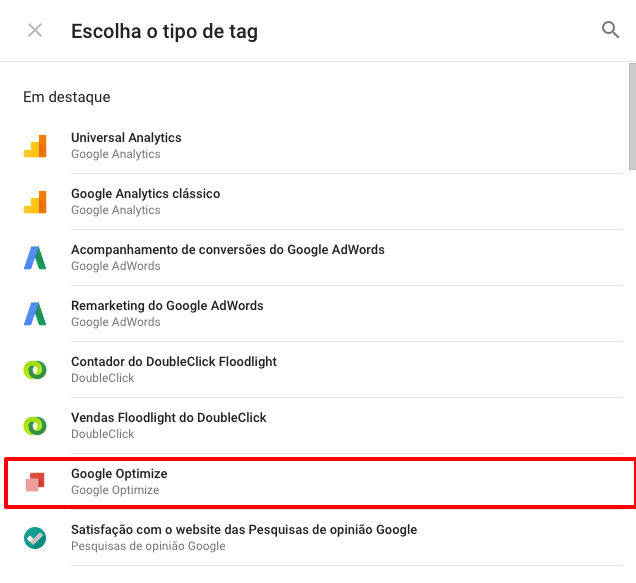Open the search magnifier icon
636x583 pixels.
click(x=610, y=30)
